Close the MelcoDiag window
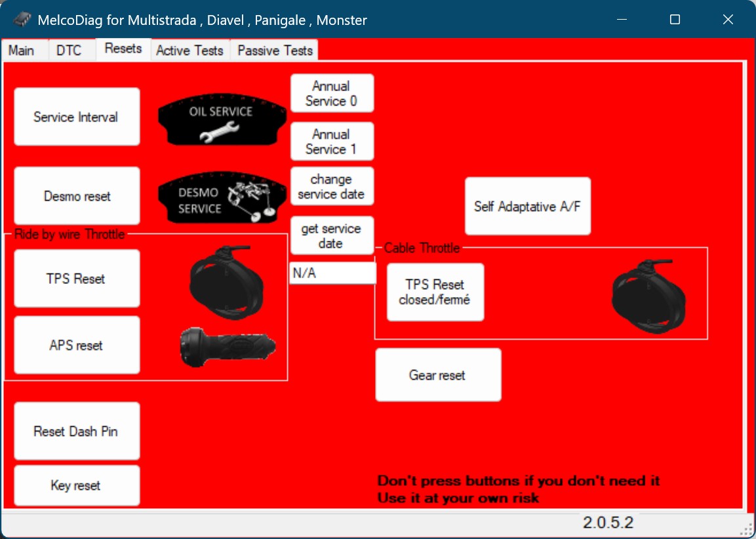The image size is (756, 539). pyautogui.click(x=728, y=19)
